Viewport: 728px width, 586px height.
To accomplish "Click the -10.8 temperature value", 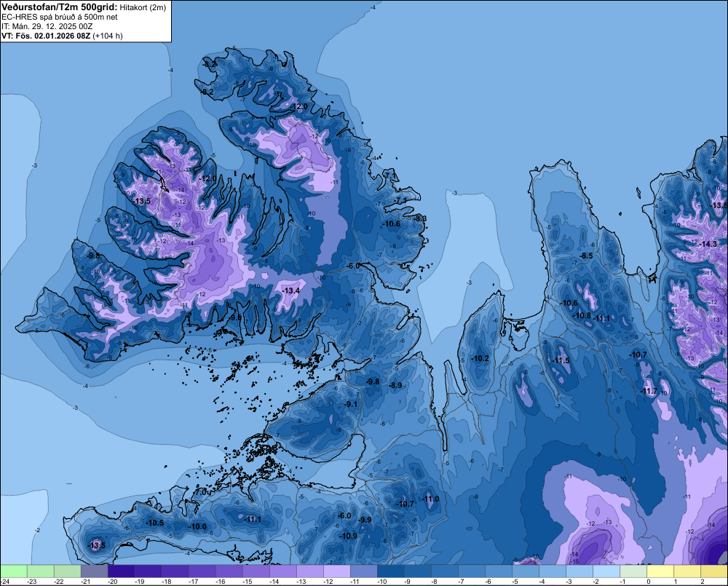I will (582, 316).
